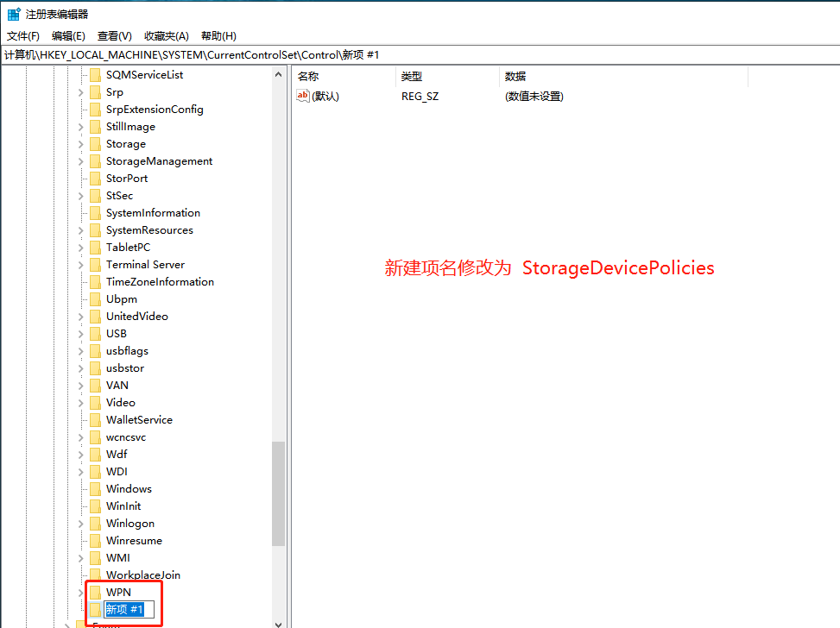Expand the Video key in tree
Screen dimensions: 840x628
pyautogui.click(x=81, y=403)
